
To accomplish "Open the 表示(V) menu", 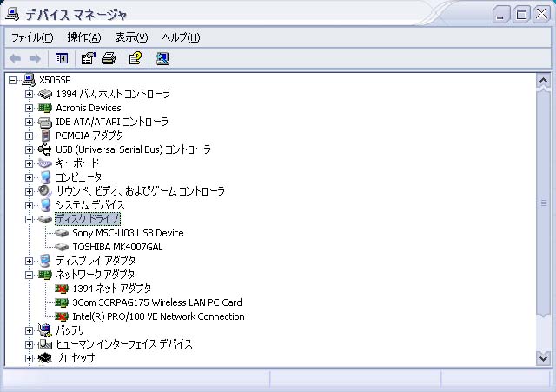I will click(131, 37).
